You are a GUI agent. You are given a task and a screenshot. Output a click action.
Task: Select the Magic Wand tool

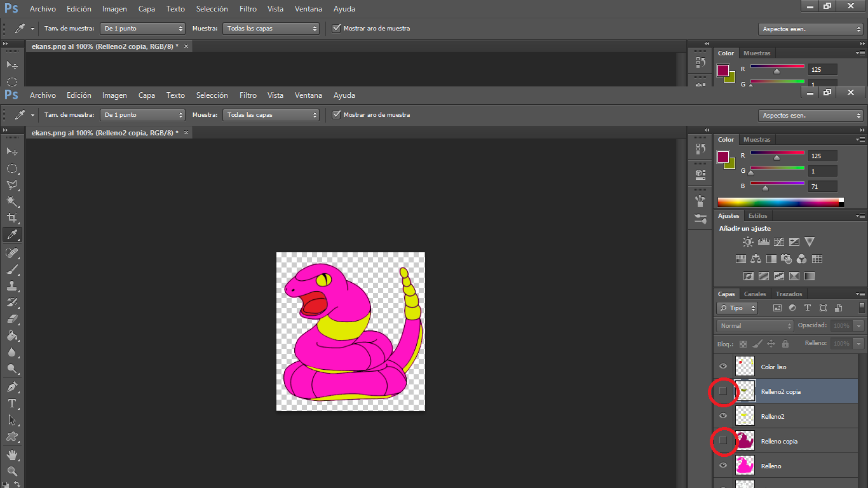pos(12,201)
